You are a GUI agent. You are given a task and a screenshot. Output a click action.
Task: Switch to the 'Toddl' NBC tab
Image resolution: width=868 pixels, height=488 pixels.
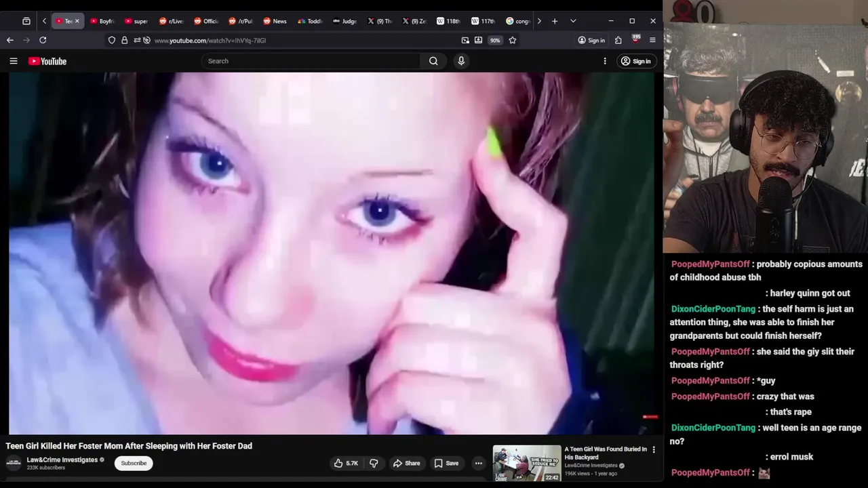click(x=309, y=21)
